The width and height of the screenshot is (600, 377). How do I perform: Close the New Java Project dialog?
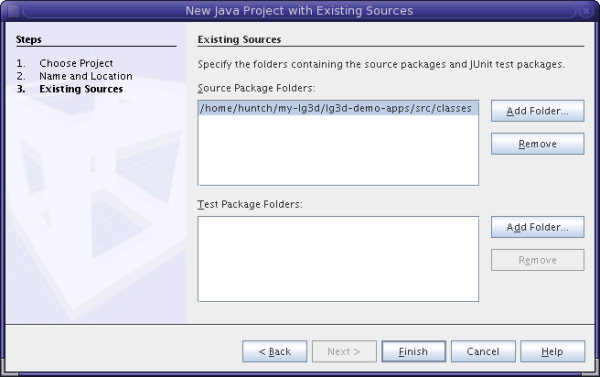tap(586, 11)
